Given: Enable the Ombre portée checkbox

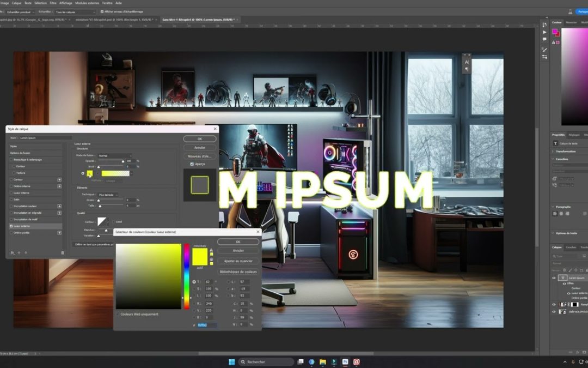Looking at the screenshot, I should pos(11,233).
